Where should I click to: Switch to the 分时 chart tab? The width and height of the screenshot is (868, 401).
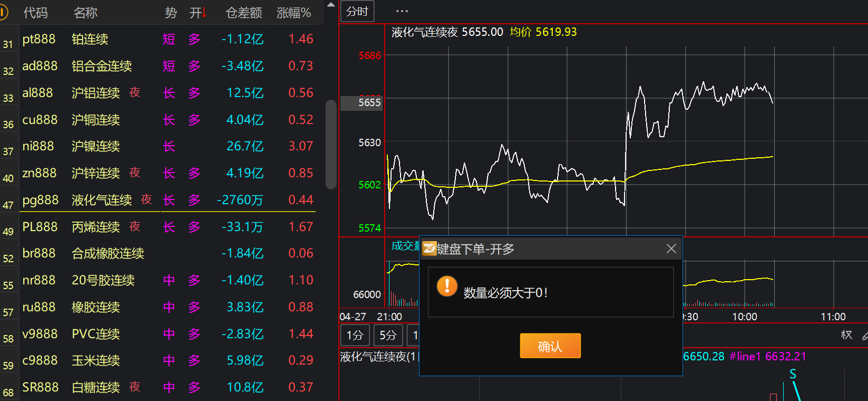357,11
